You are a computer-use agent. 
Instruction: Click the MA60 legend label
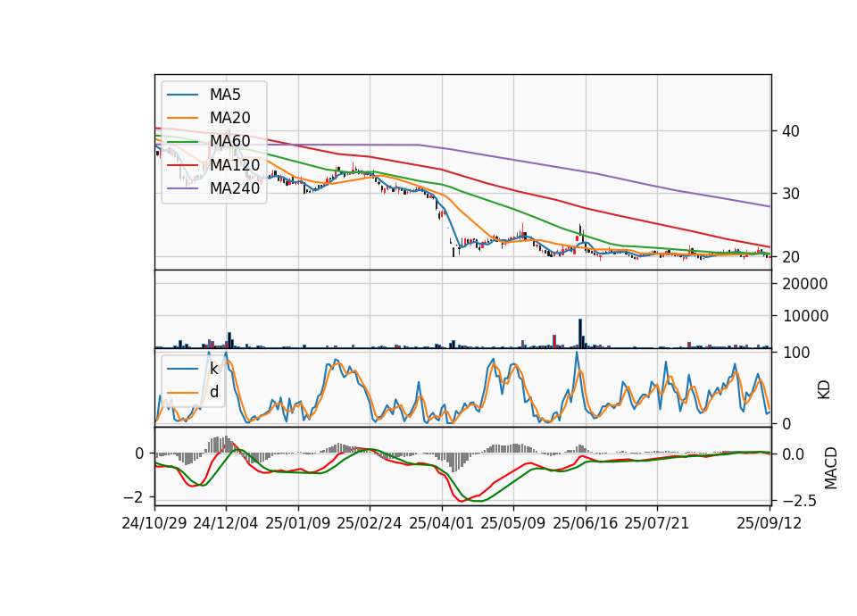(230, 141)
